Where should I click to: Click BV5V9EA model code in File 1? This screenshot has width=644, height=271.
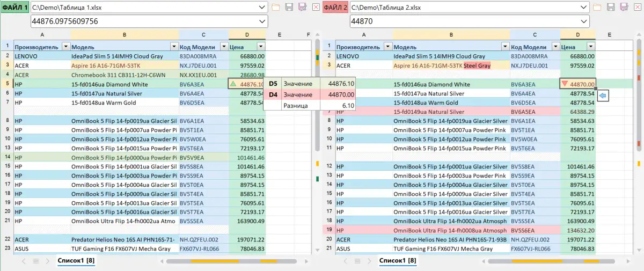pos(203,157)
